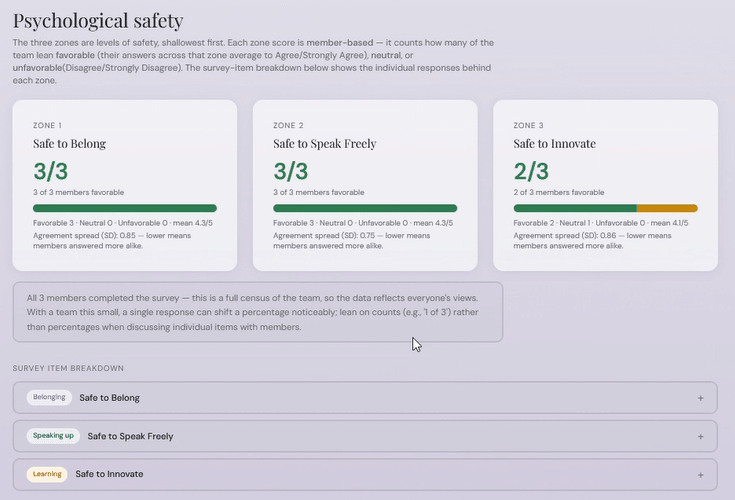735x500 pixels.
Task: Open the Safe to Innovate survey row
Action: click(365, 475)
